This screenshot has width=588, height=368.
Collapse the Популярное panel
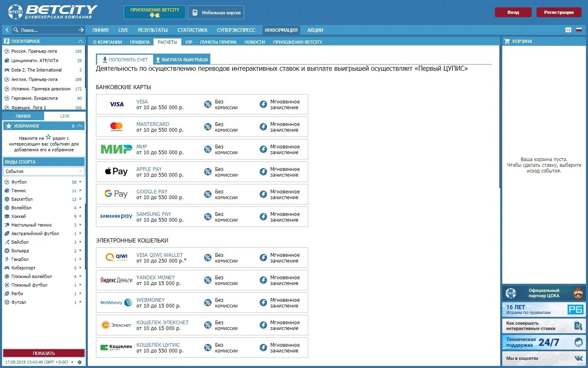80,41
